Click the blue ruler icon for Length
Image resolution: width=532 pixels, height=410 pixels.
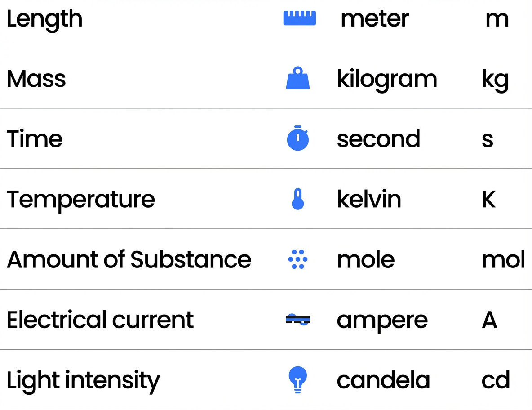tap(299, 18)
